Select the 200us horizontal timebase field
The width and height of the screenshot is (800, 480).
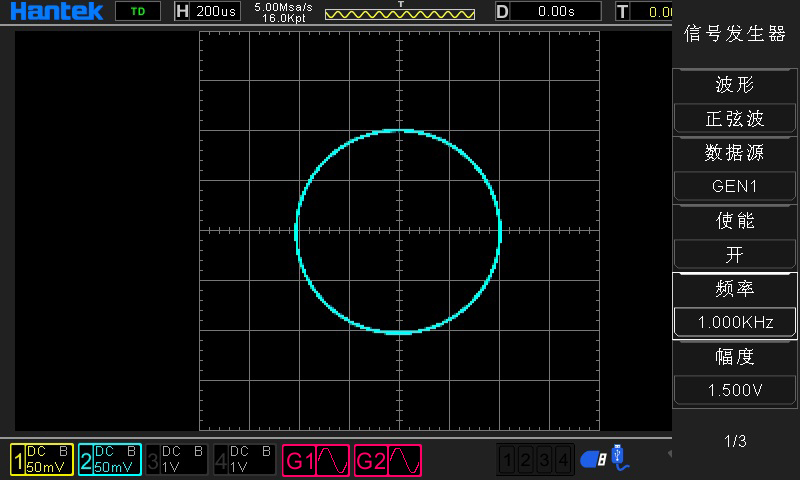(x=216, y=12)
